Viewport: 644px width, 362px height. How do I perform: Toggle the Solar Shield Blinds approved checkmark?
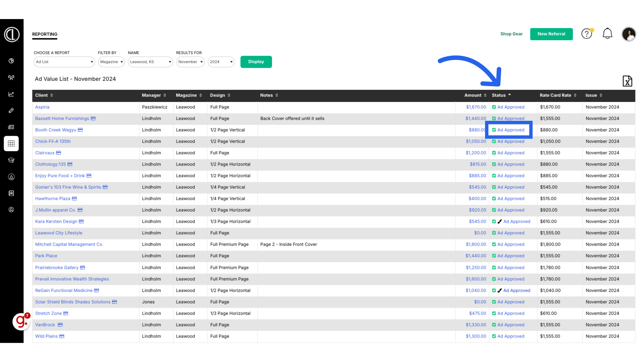(494, 302)
